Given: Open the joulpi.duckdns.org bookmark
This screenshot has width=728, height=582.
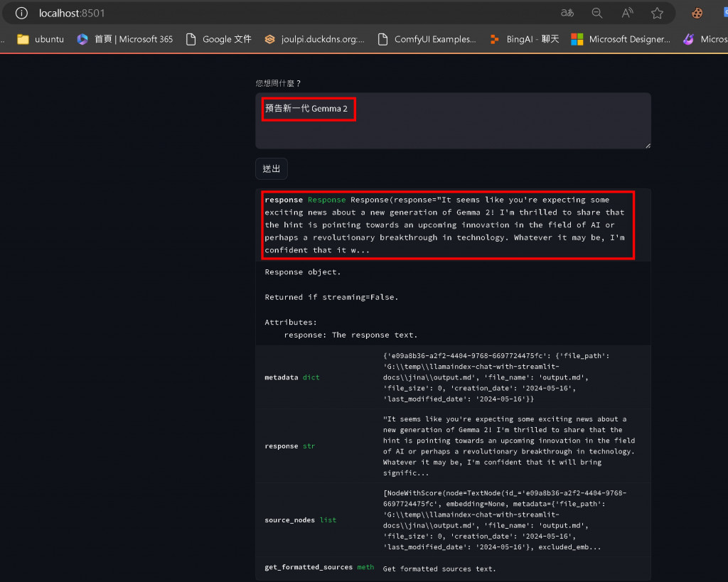Looking at the screenshot, I should [315, 40].
